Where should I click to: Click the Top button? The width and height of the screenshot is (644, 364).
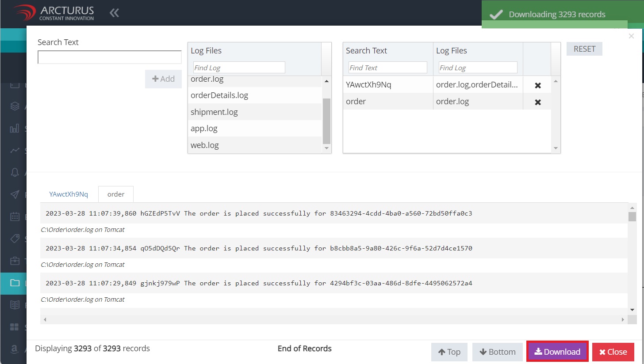(x=449, y=352)
